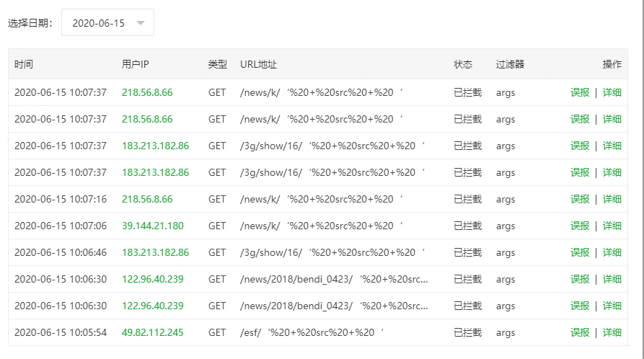Click IP 39.144.21.180
The image size is (644, 359).
153,226
